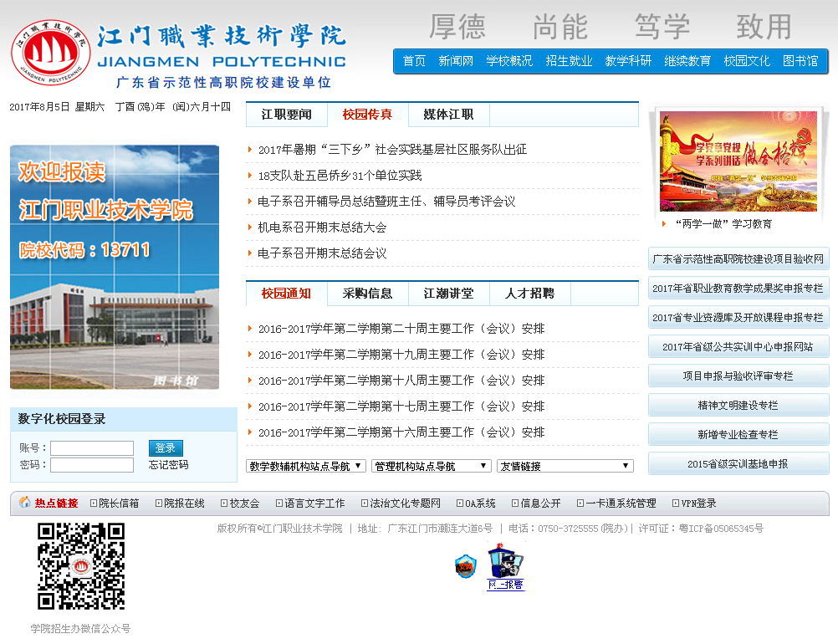
Task: Click the 两学一做 banner image
Action: [x=738, y=161]
